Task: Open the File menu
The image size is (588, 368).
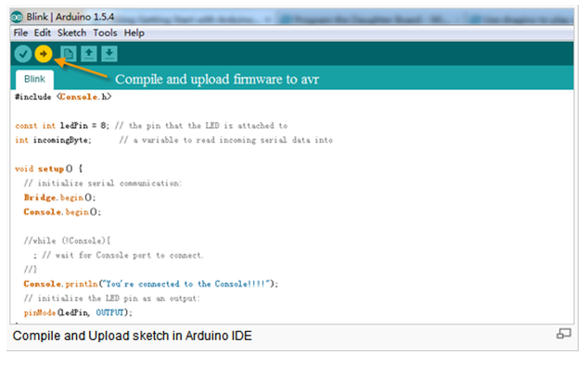Action: (x=20, y=33)
